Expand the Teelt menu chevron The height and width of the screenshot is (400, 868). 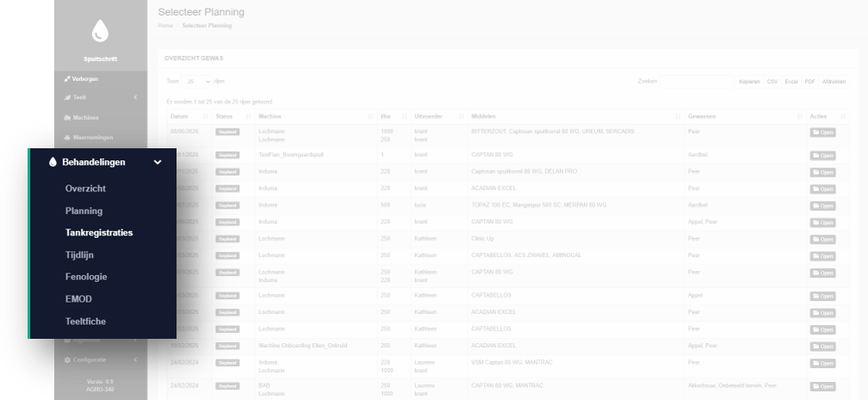coord(136,97)
